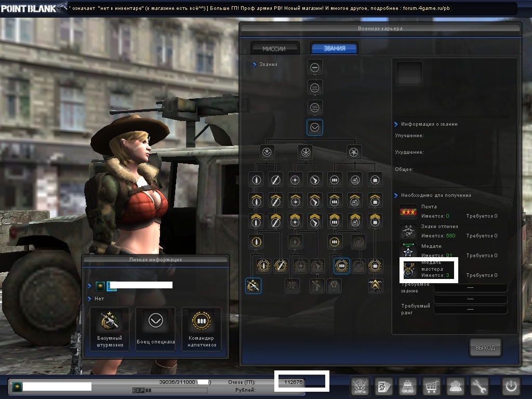Select the three-bar rank badge in the tree
The width and height of the screenshot is (532, 399).
click(x=314, y=108)
